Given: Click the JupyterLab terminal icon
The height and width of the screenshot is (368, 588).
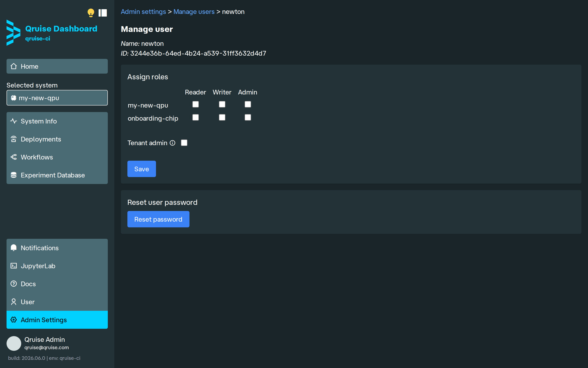Looking at the screenshot, I should [x=14, y=266].
